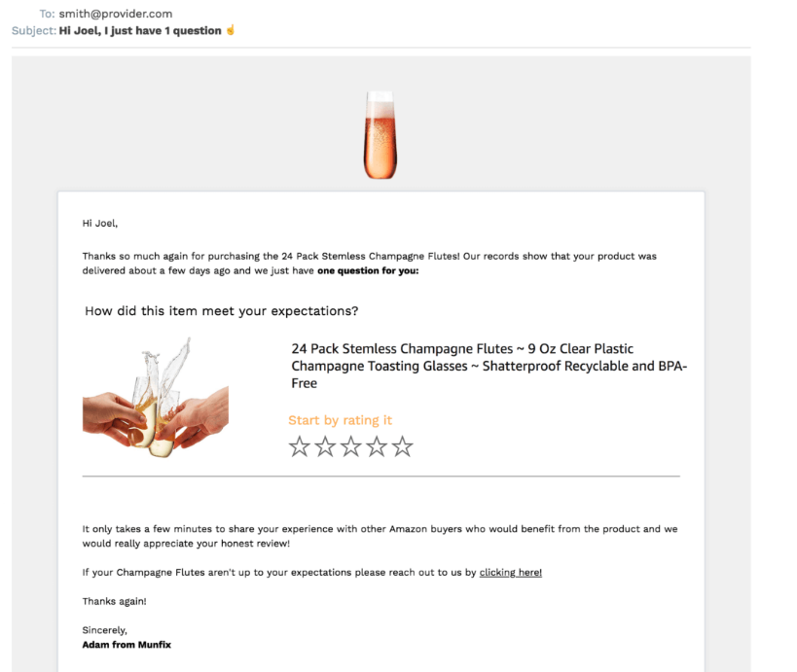Click the "Start by rating it" text

[340, 420]
